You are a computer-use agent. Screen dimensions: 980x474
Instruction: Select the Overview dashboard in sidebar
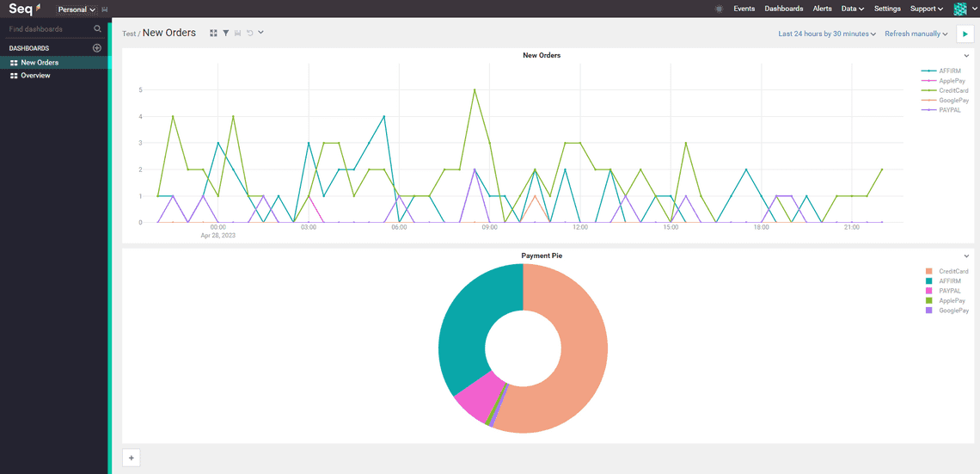(x=35, y=76)
